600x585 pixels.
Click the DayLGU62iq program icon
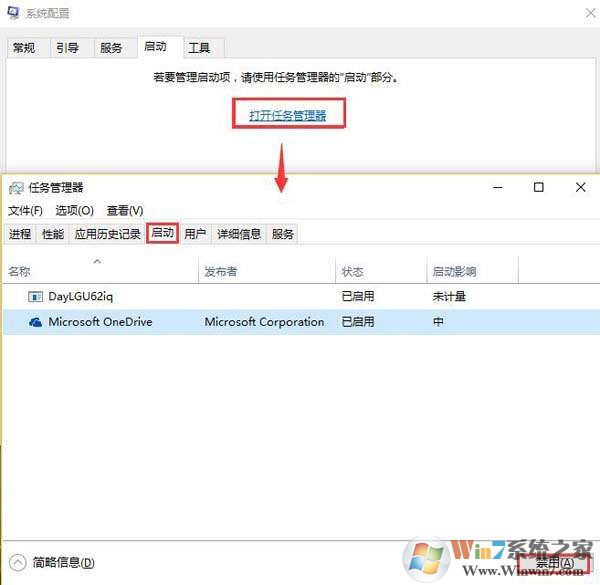pyautogui.click(x=35, y=297)
